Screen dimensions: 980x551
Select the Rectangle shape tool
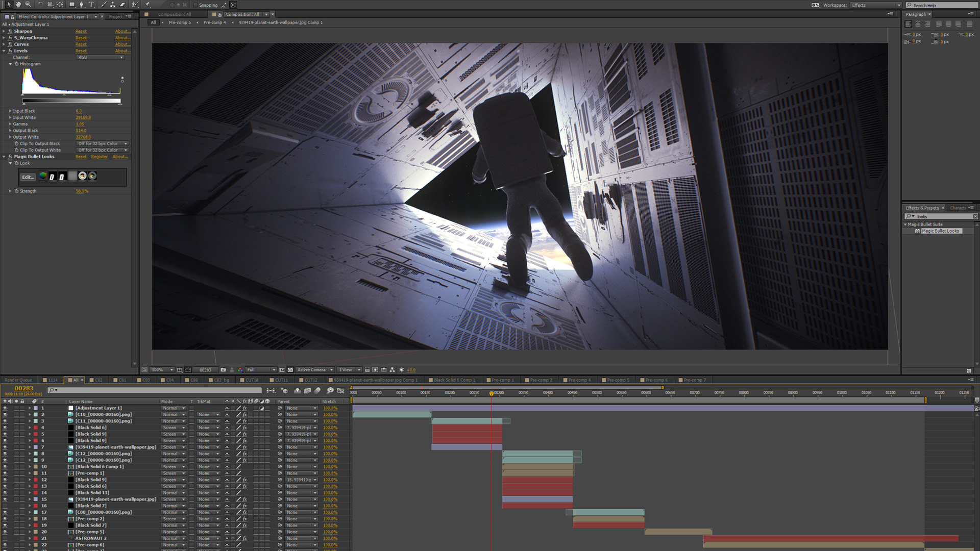point(72,5)
